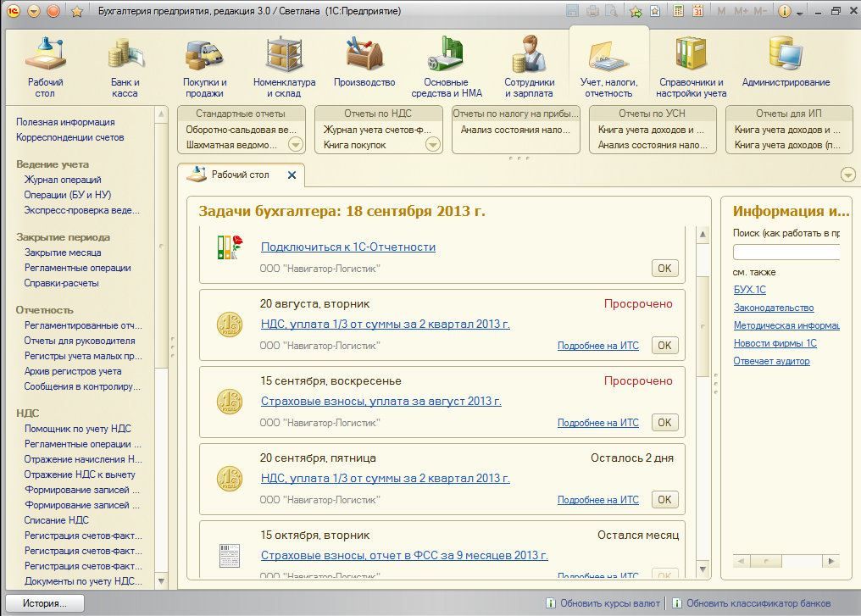Open Журнал учета счетов-фактур report

pos(377,130)
